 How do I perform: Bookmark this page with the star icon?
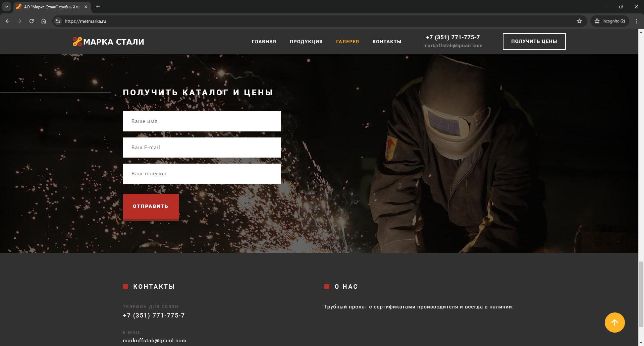[x=579, y=21]
